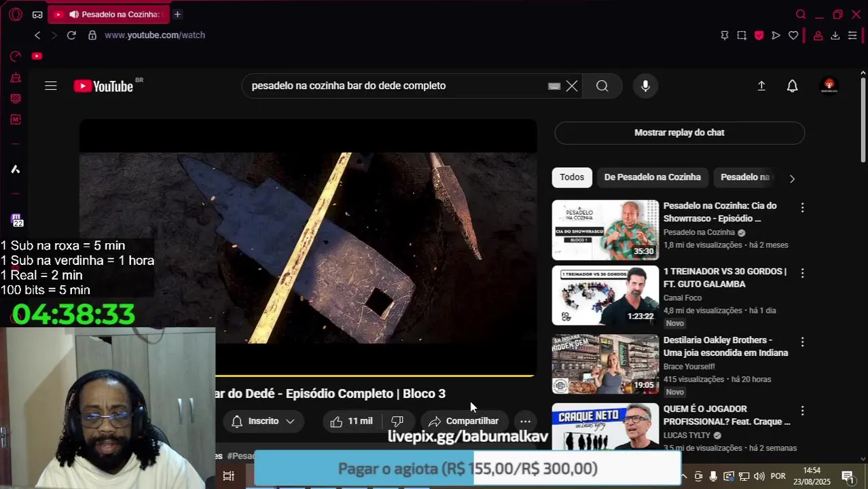Clear the search query with X
The width and height of the screenshot is (868, 489).
[x=572, y=86]
